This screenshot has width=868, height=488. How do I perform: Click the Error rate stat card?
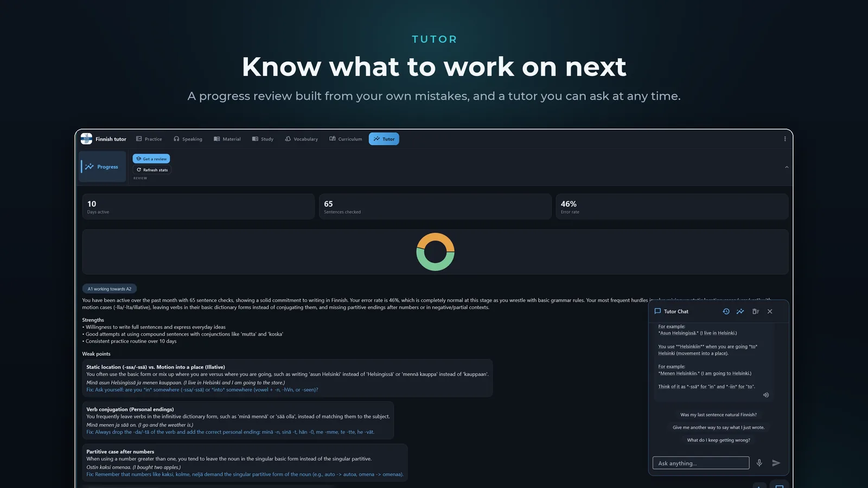point(672,207)
